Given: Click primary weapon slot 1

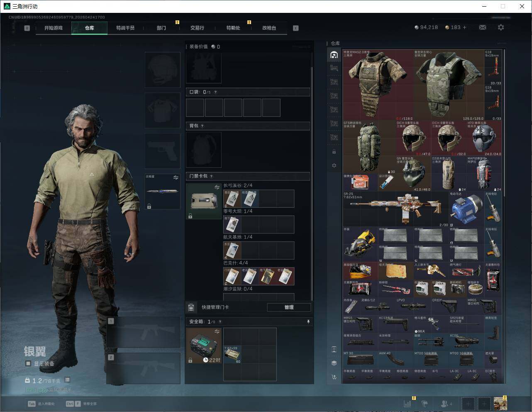Looking at the screenshot, I should (144, 332).
